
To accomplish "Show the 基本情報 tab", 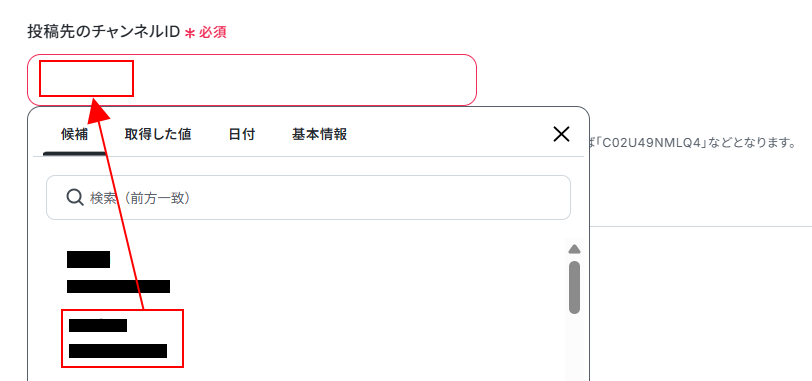I will (320, 135).
